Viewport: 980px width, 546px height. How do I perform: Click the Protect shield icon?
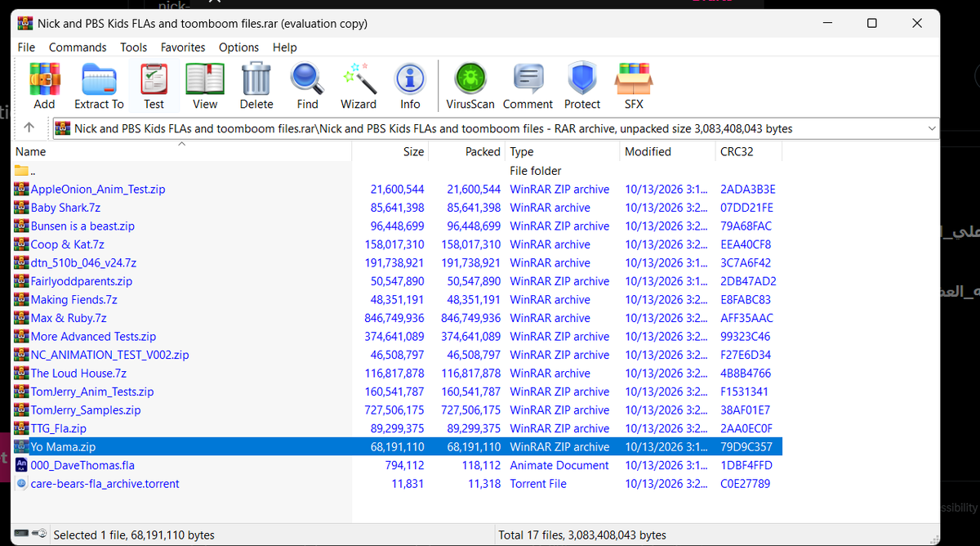(582, 79)
